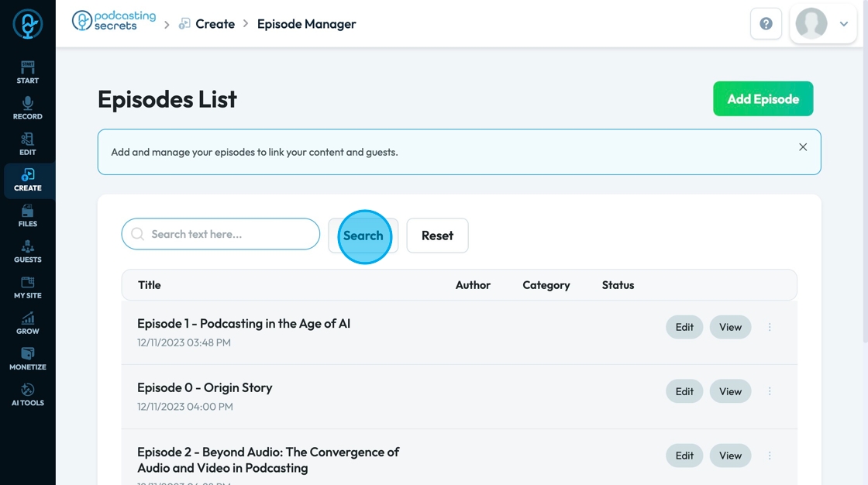The image size is (868, 485).
Task: Open the Monetize section
Action: [x=27, y=358]
